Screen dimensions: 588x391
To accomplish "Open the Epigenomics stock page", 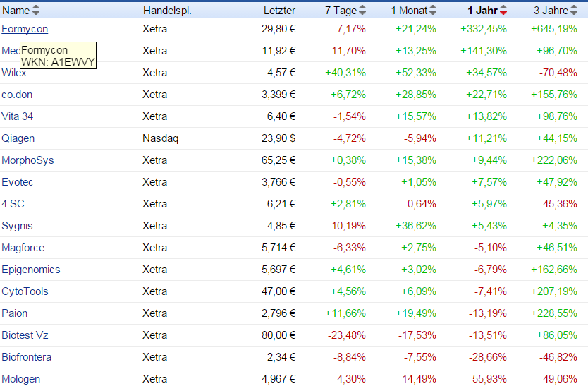I will (x=31, y=270).
